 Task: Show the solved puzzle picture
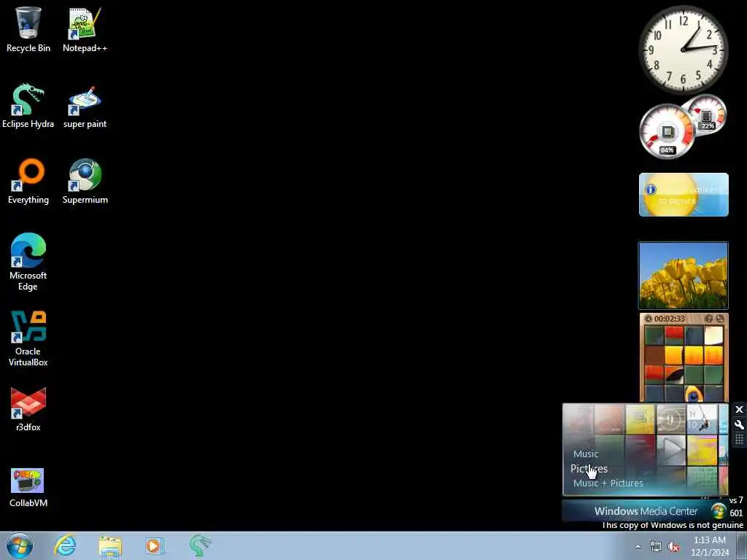coord(709,319)
